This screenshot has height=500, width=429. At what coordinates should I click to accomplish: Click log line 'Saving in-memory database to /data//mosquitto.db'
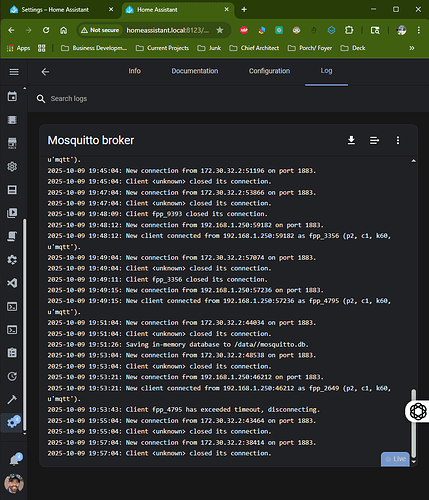pyautogui.click(x=178, y=344)
